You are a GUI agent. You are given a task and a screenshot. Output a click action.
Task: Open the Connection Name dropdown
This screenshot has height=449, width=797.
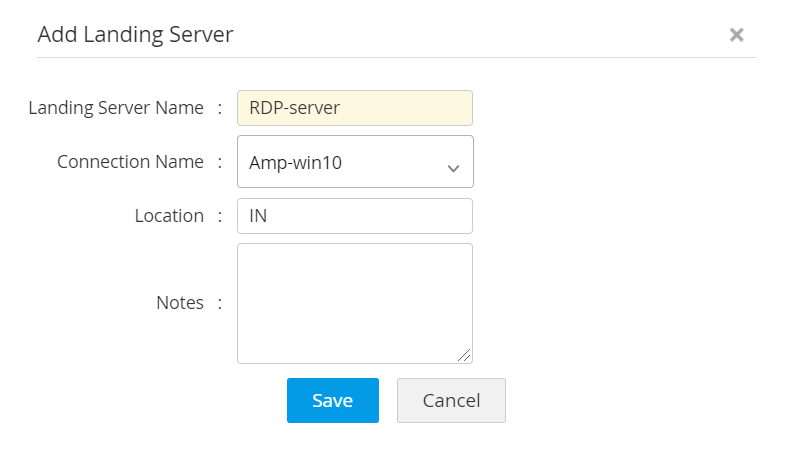(x=354, y=162)
